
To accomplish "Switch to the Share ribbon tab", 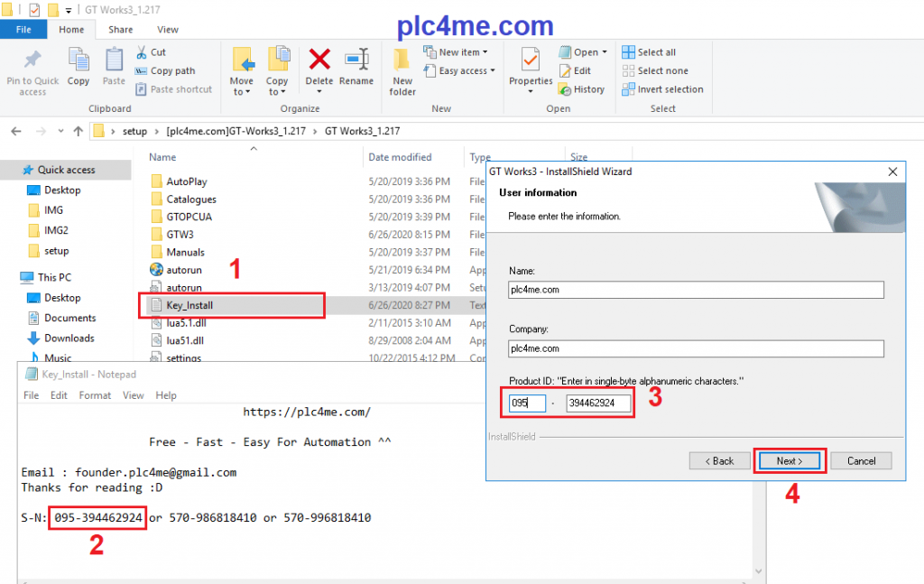I will coord(120,30).
